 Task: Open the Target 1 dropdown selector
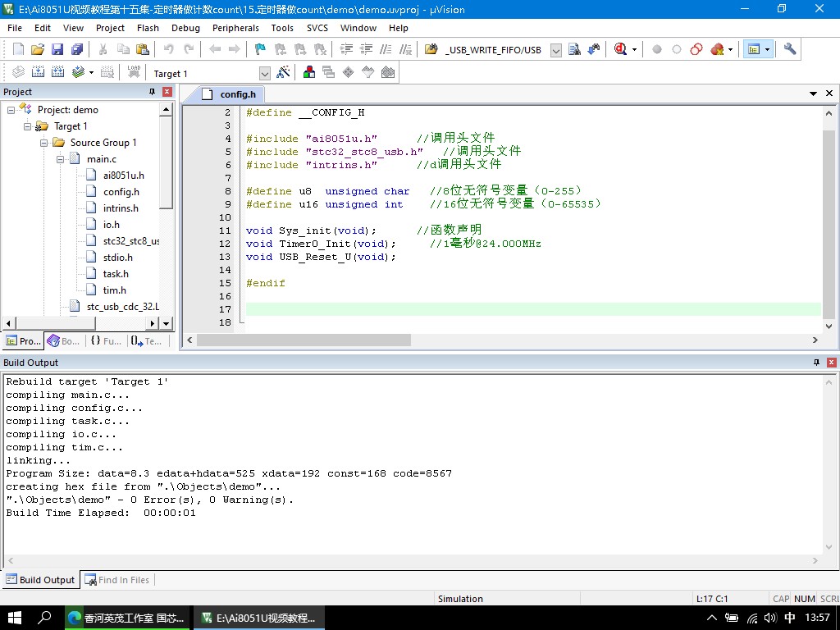[x=265, y=73]
